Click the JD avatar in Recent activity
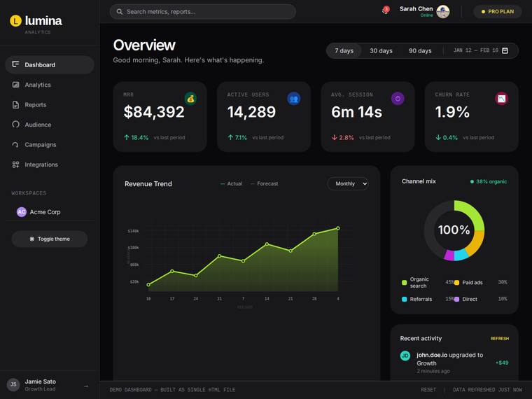Image resolution: width=532 pixels, height=399 pixels. (x=405, y=355)
